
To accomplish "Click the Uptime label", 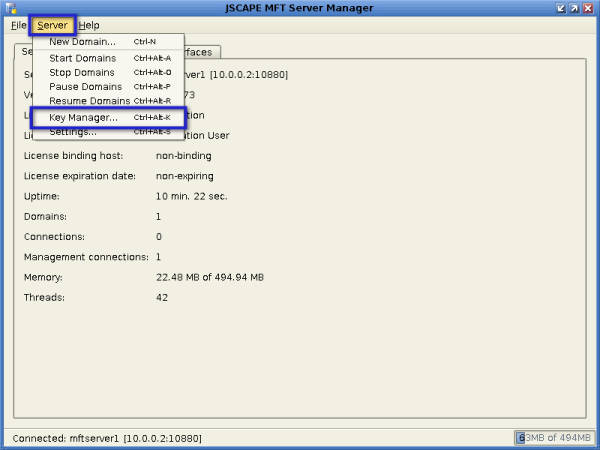I will point(42,196).
